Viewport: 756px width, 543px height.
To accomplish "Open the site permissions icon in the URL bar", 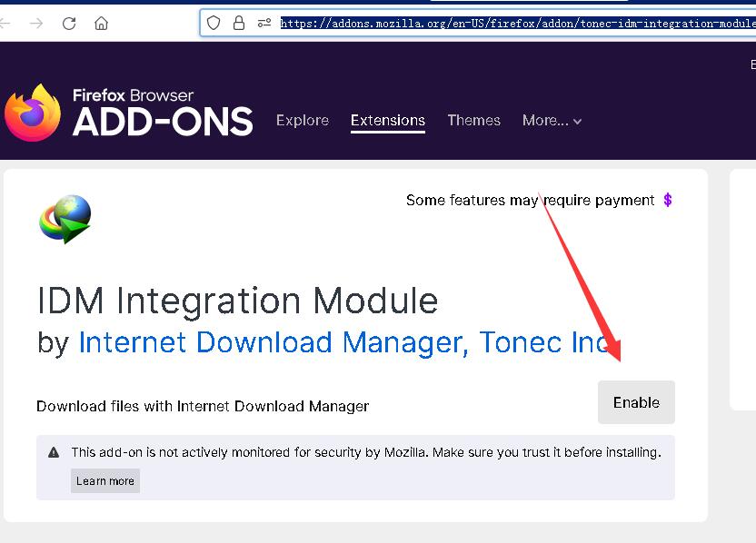I will (264, 24).
